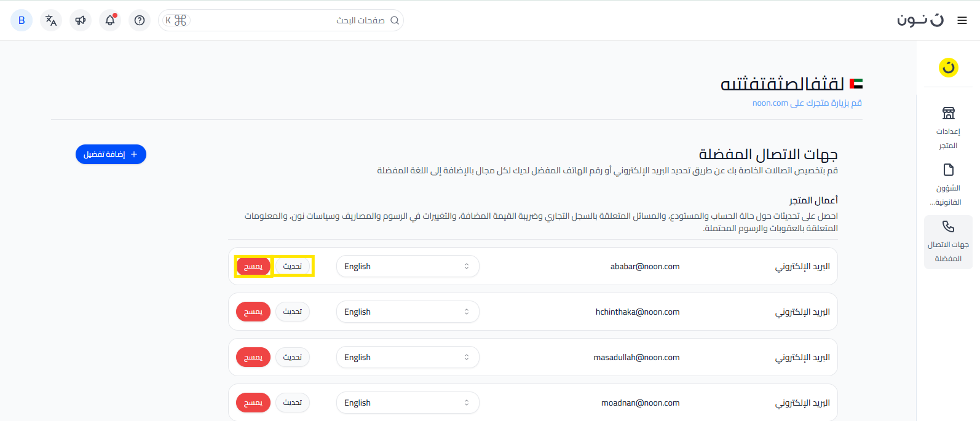Viewport: 980px width, 421px height.
Task: Click the noon logo in header
Action: 920,20
